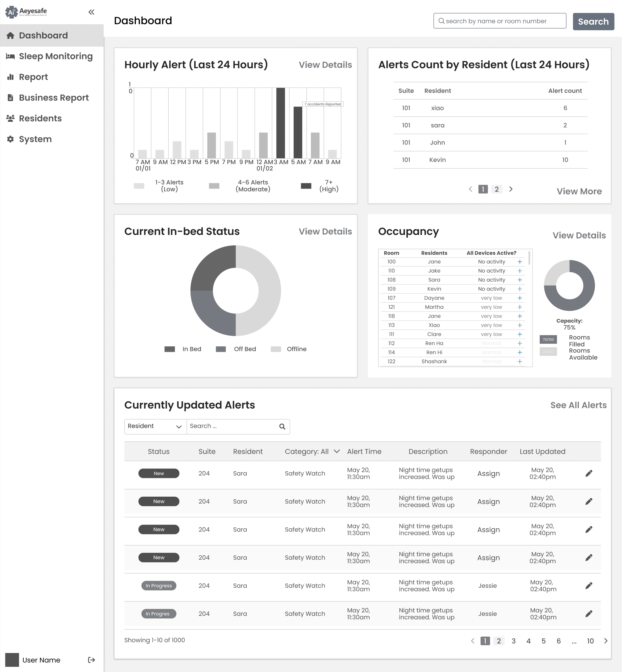
Task: Expand room 109 Kevin row with plus icon
Action: [x=520, y=289]
